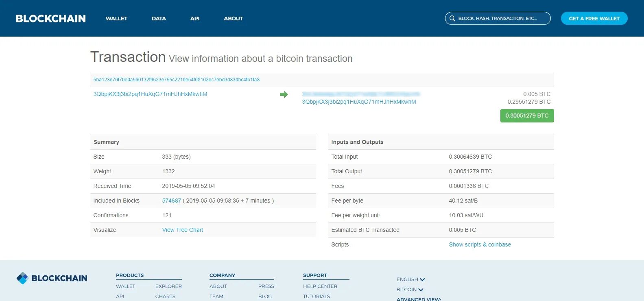The height and width of the screenshot is (301, 644).
Task: Click the Summary table header
Action: pyautogui.click(x=203, y=142)
